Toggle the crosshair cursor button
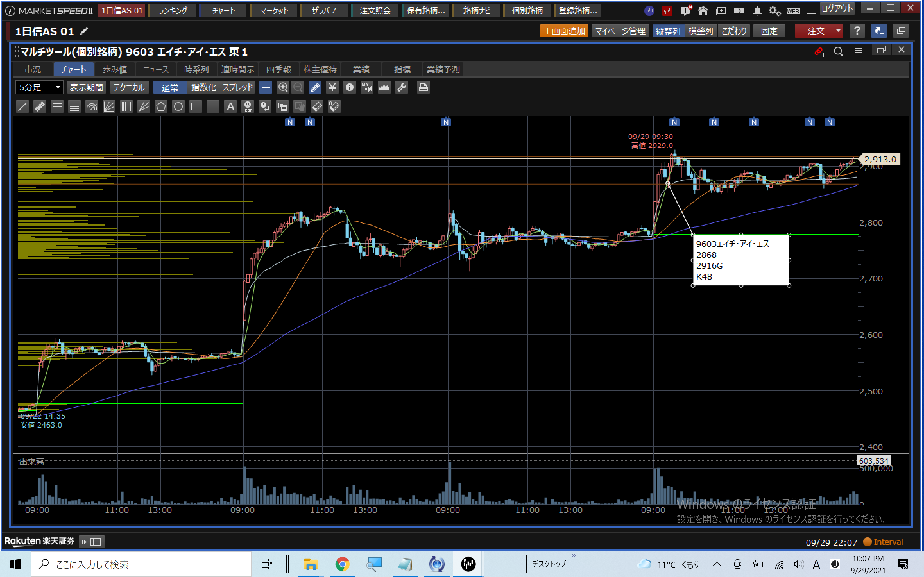 (265, 88)
